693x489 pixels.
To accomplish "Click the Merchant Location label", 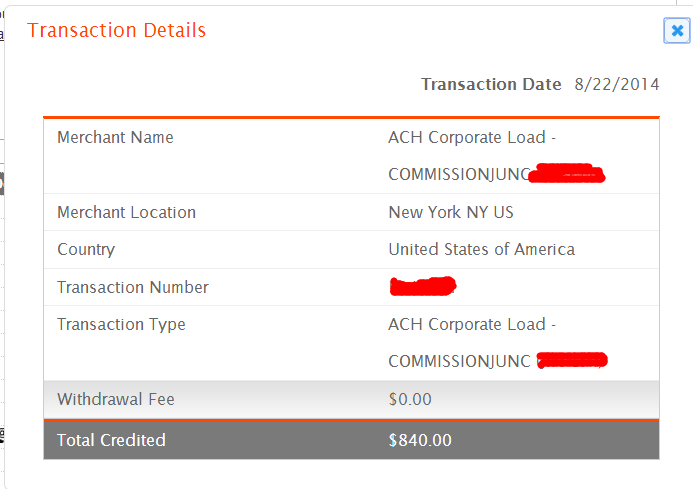I will [126, 212].
